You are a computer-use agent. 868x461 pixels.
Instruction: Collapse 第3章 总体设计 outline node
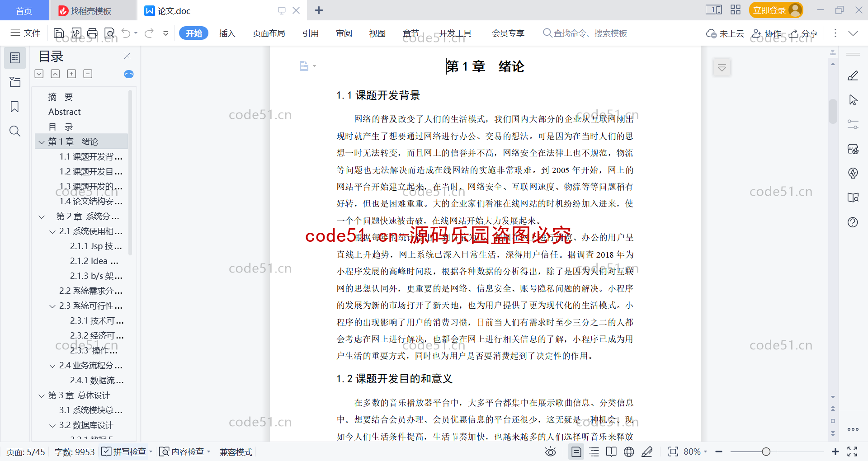coord(42,395)
